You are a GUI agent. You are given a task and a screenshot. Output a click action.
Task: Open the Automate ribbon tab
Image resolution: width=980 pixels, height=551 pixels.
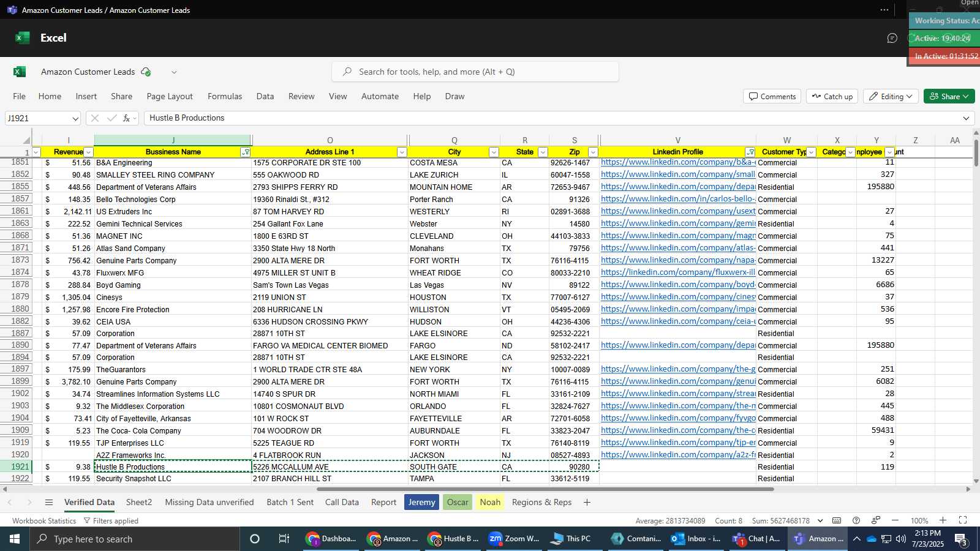tap(380, 97)
